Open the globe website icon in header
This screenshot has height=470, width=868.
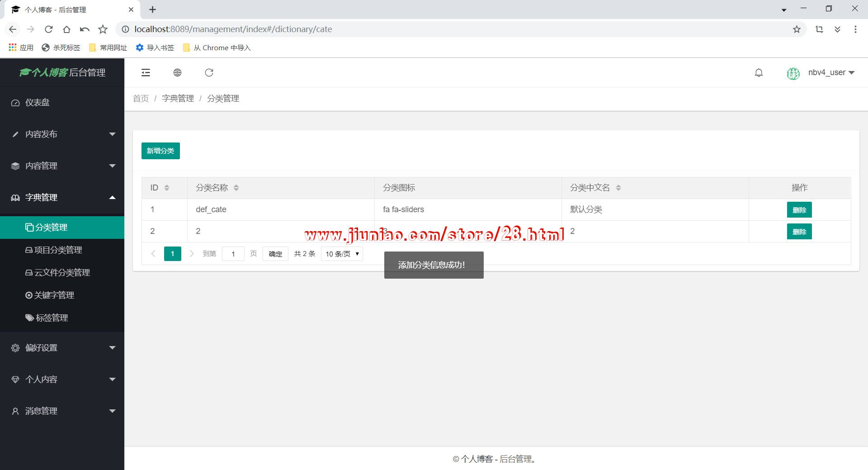[x=177, y=72]
